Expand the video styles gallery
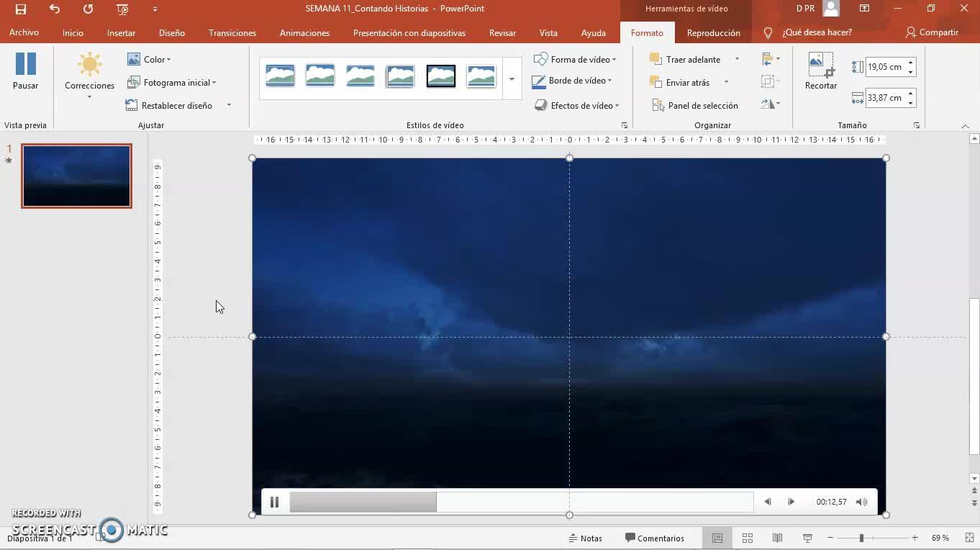Screen dimensions: 980x550 click(512, 78)
